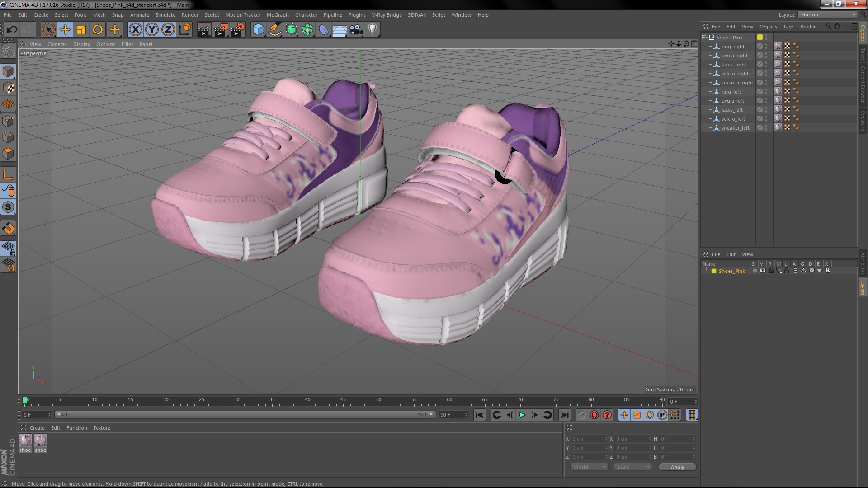Screen dimensions: 868x488
Task: Toggle Z axis lock
Action: pos(168,30)
